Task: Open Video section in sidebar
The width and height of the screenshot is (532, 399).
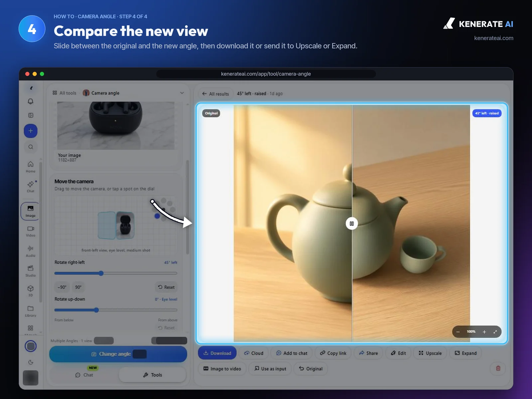Action: [31, 231]
